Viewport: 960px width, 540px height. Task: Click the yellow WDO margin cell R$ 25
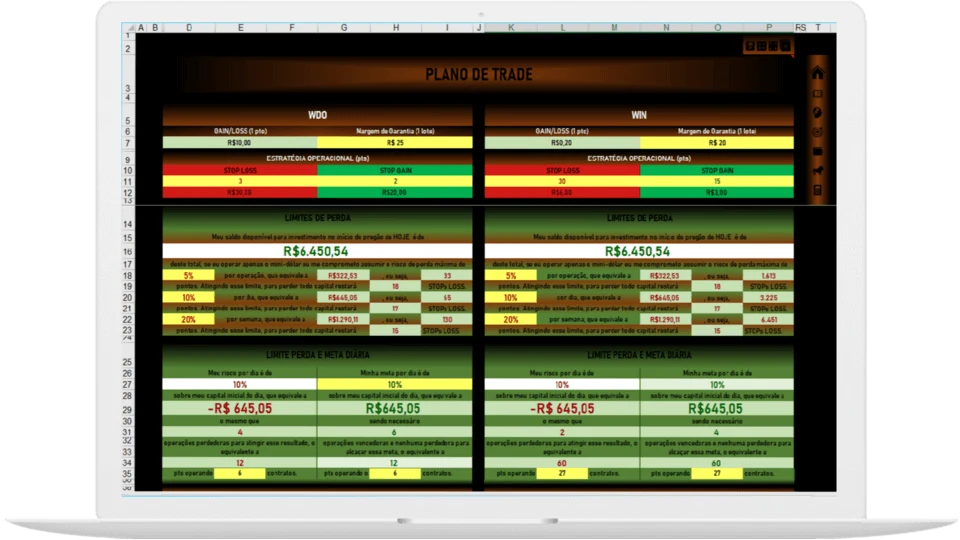click(x=395, y=143)
